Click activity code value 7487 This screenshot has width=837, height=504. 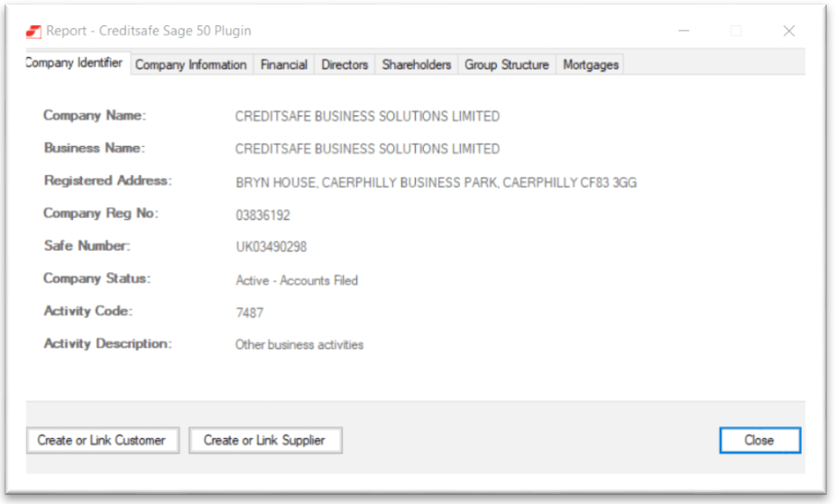click(x=250, y=313)
